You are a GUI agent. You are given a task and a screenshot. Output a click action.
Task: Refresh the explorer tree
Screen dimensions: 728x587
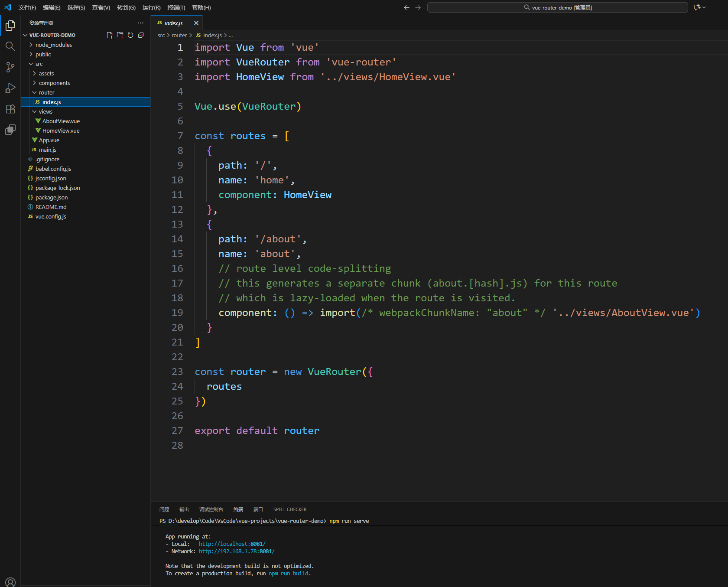coord(130,35)
